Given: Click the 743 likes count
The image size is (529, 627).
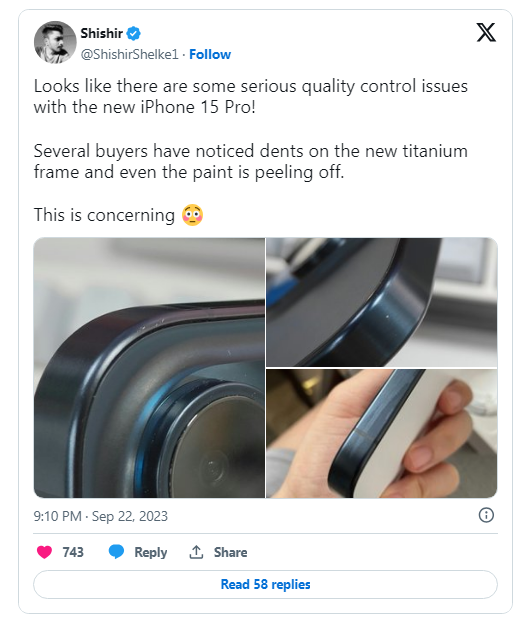Looking at the screenshot, I should (x=73, y=552).
